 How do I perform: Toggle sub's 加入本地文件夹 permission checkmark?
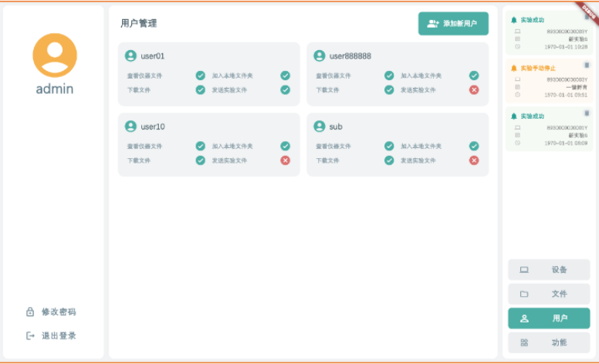tap(474, 146)
